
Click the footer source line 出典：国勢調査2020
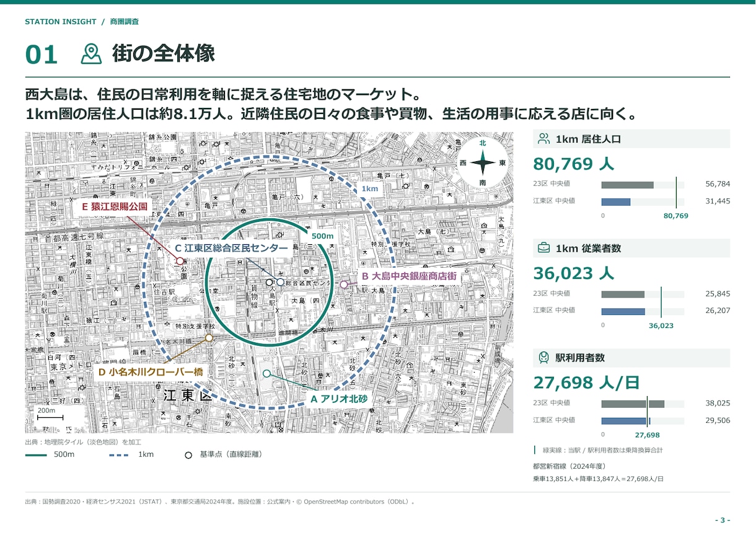tap(220, 502)
